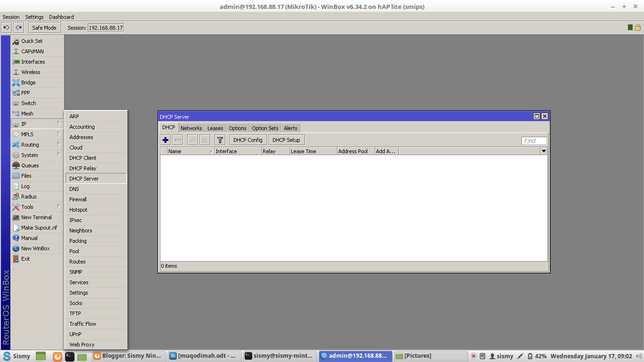Screen dimensions: 644x362
Task: Toggle Safe Mode button
Action: (44, 28)
